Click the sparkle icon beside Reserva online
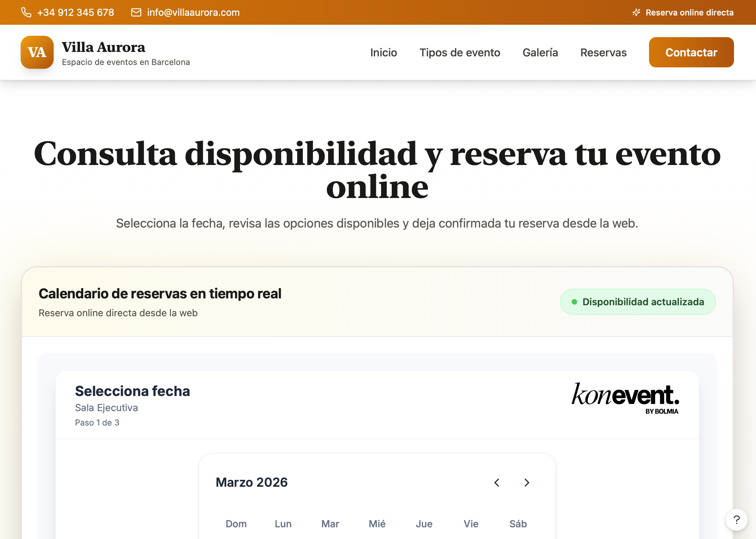 tap(636, 12)
